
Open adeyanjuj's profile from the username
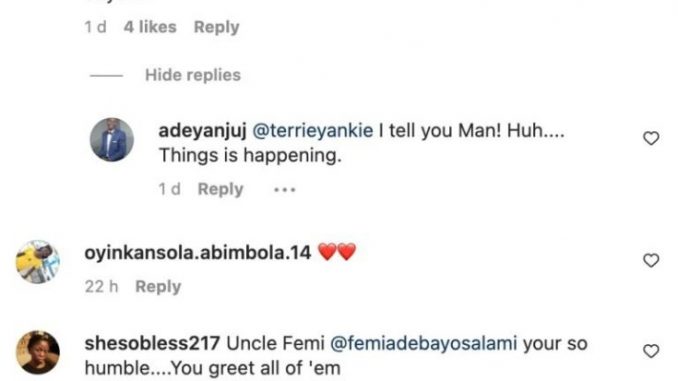(x=202, y=131)
